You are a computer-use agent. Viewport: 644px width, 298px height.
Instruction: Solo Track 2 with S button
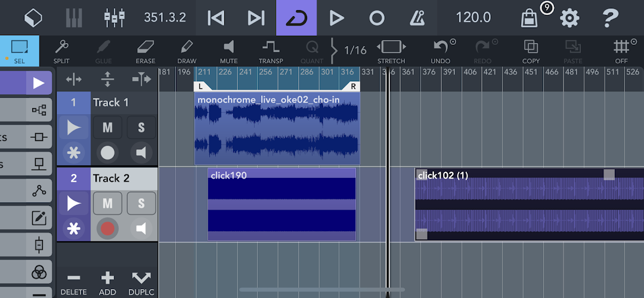[x=141, y=203]
